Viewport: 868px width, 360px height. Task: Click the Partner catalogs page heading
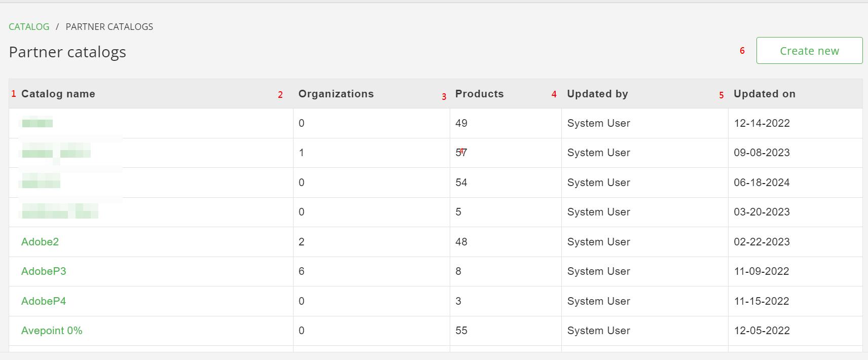click(67, 52)
